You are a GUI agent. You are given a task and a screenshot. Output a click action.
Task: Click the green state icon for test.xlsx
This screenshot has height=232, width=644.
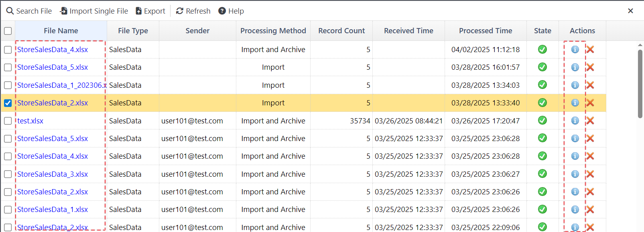[x=542, y=121]
